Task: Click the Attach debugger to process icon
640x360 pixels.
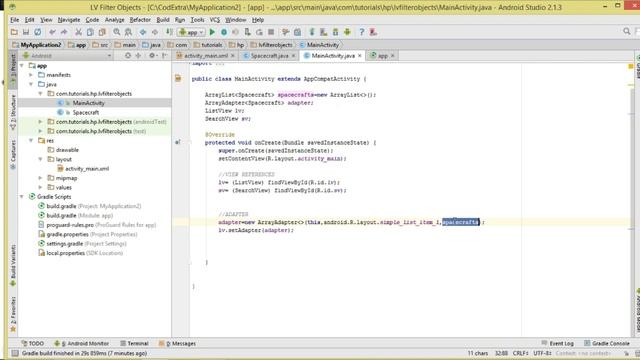Action: pos(247,32)
